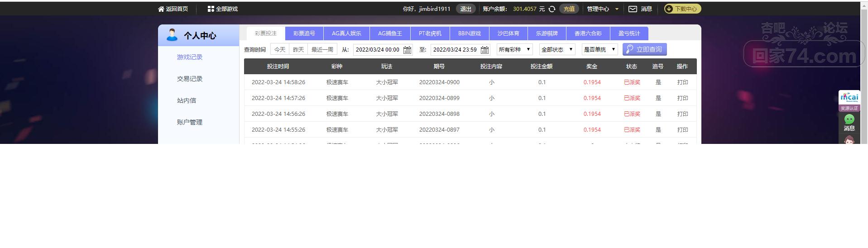The height and width of the screenshot is (248, 868).
Task: Click the prize 0.1954 in row 20220324-0897
Action: coord(592,130)
